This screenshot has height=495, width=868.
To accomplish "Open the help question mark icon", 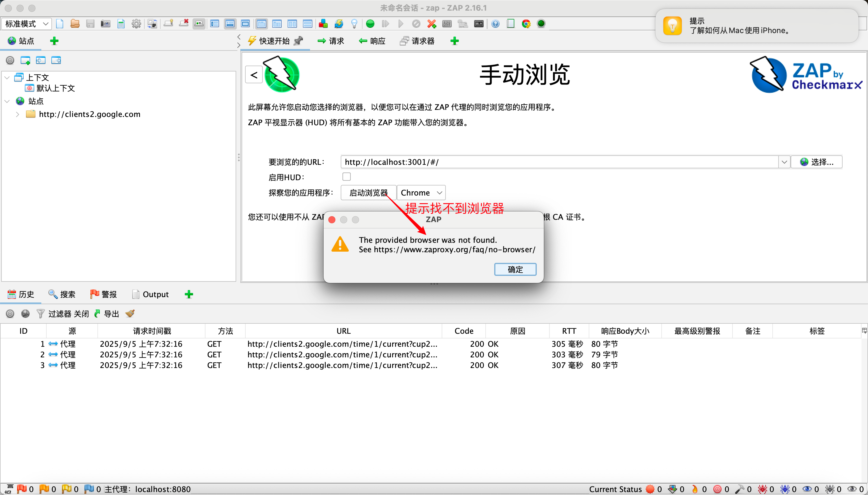I will [x=495, y=24].
